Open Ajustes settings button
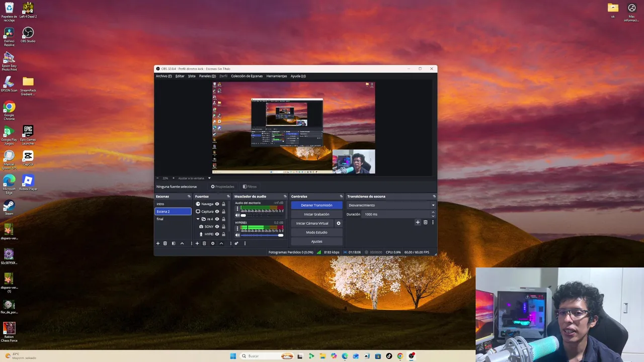The height and width of the screenshot is (362, 644). pyautogui.click(x=316, y=241)
